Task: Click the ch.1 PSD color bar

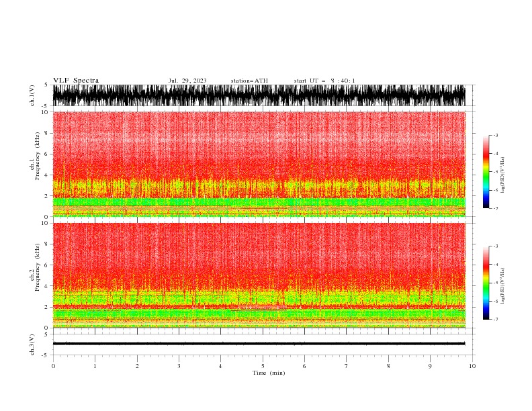Action: pos(486,172)
